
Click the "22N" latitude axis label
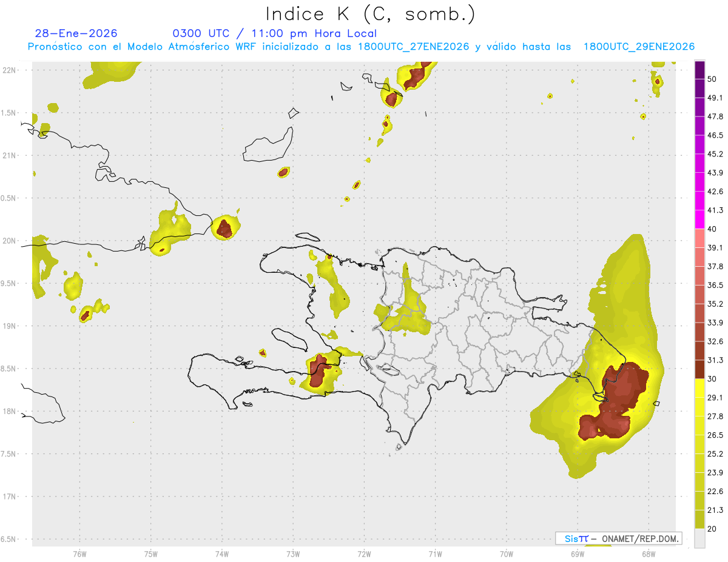[x=10, y=70]
